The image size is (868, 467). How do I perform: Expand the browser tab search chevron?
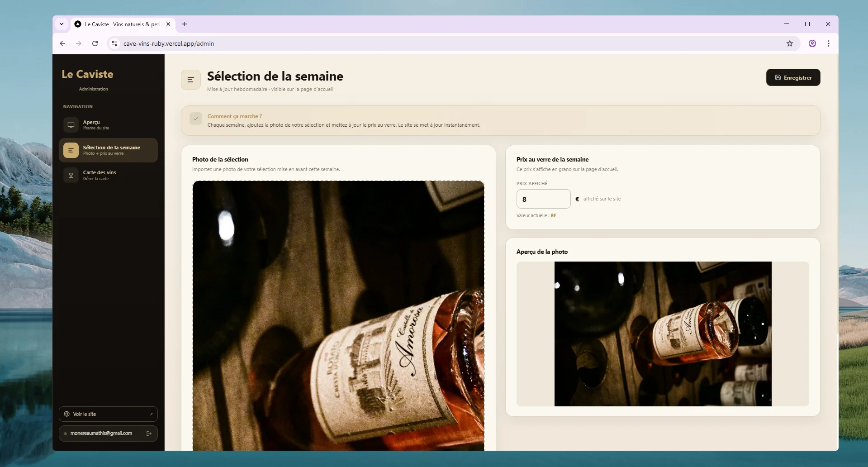pos(62,24)
